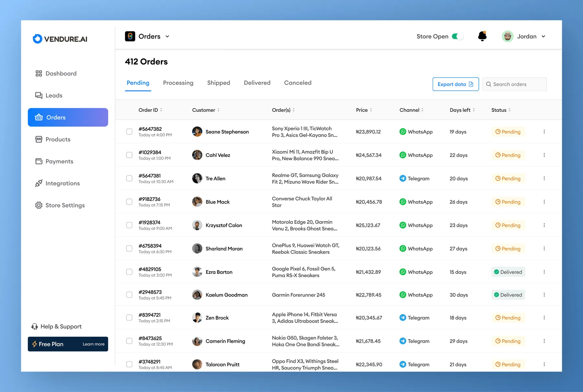
Task: Select checkbox for order #8473625
Action: click(x=129, y=341)
